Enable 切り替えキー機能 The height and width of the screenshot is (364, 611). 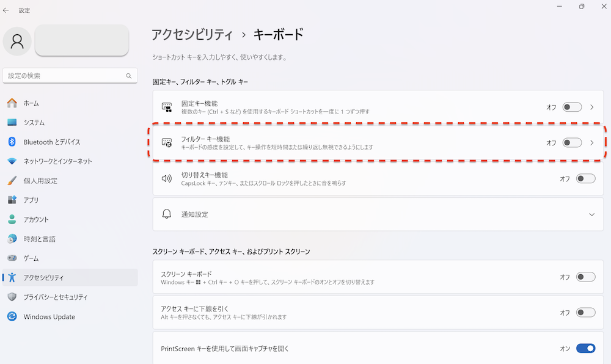click(x=585, y=178)
